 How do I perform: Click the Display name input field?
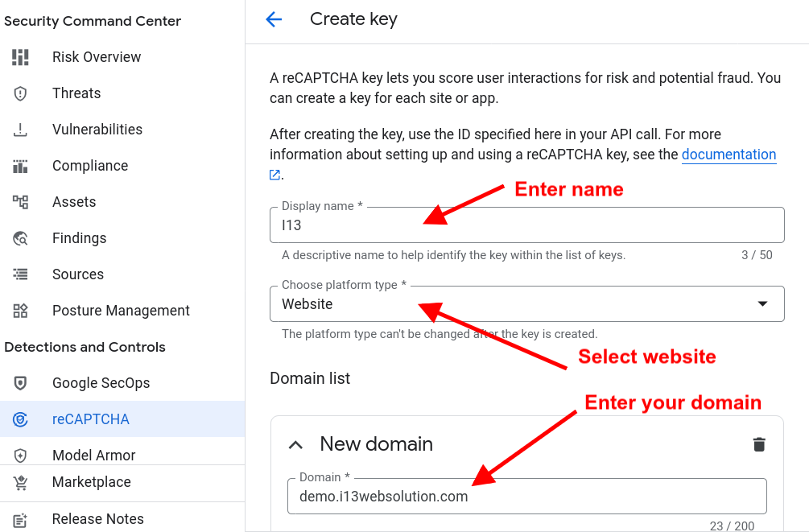(526, 225)
